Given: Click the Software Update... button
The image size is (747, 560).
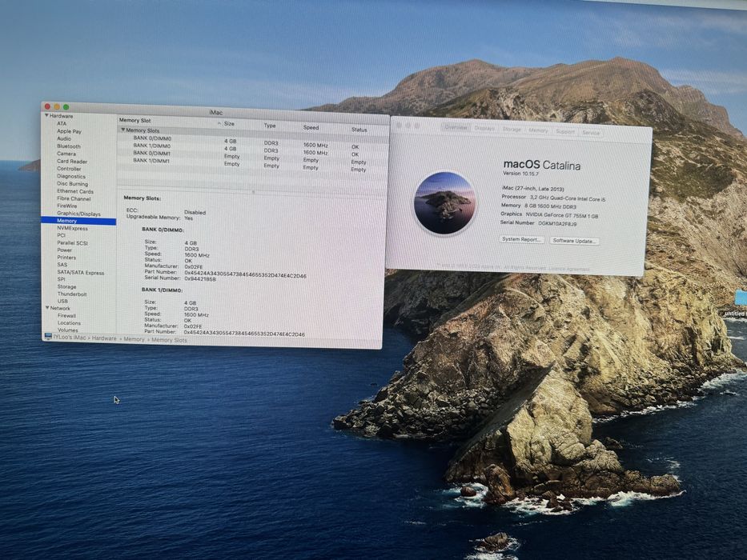Looking at the screenshot, I should click(574, 241).
